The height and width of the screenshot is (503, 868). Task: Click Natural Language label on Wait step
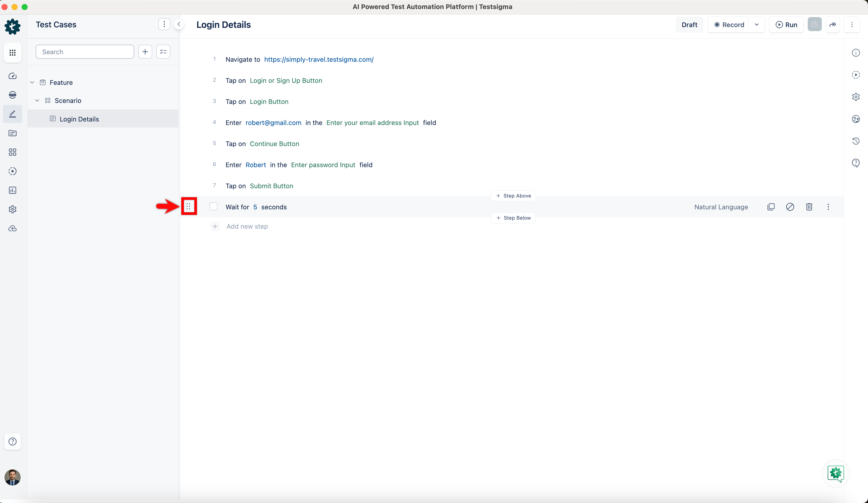pos(721,207)
